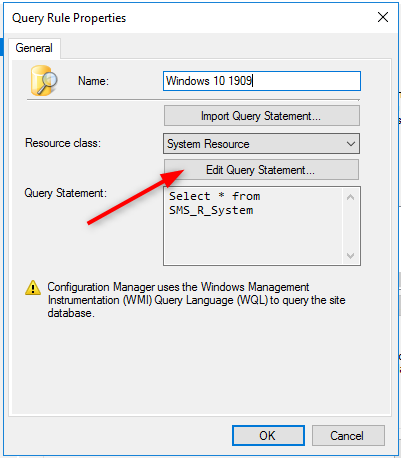Click the WQL information message text

[196, 300]
